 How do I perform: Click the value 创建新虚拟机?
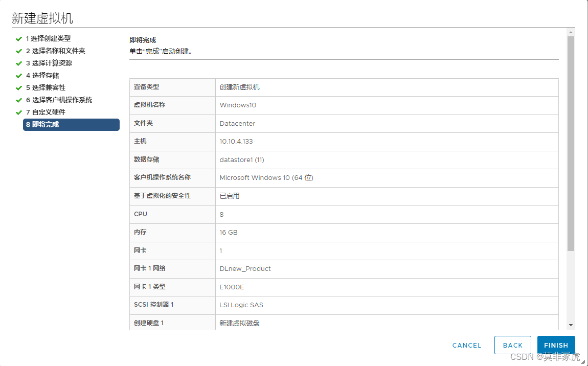point(240,87)
